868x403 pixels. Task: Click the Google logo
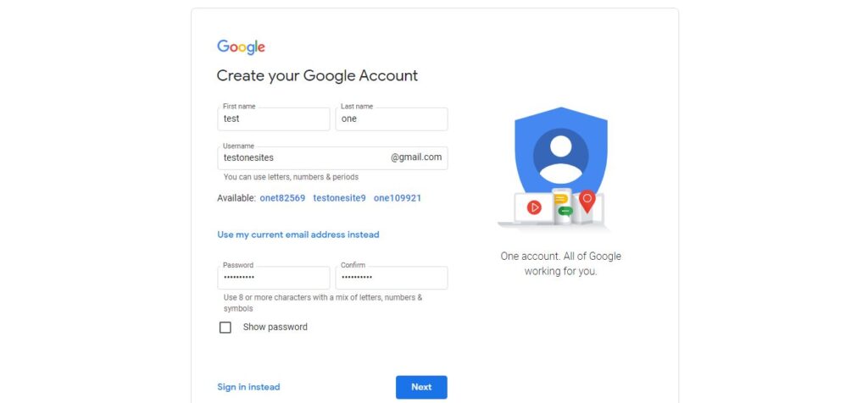coord(241,47)
